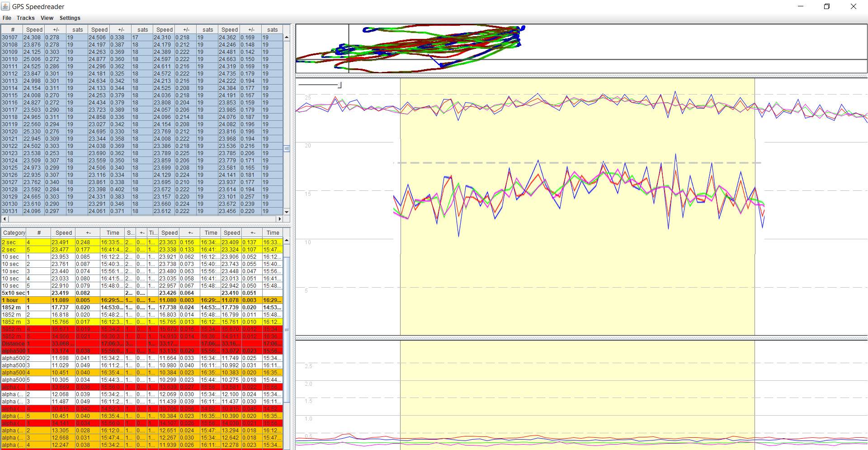Click up arrow of data table scrollbar
The height and width of the screenshot is (450, 868).
point(287,38)
